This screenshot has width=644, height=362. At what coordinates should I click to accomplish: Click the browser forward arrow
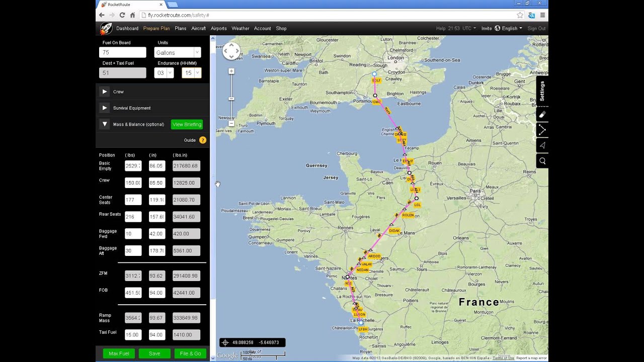(x=112, y=15)
